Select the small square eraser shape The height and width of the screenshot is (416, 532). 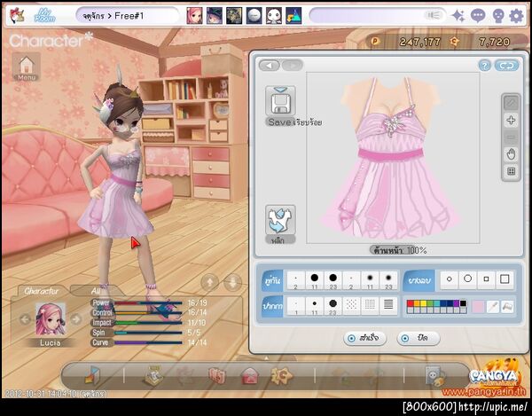[486, 279]
